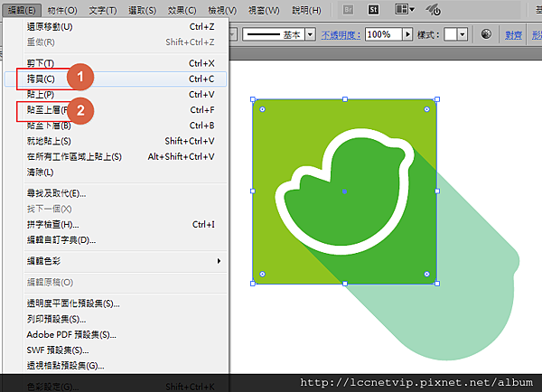Choose 剪下(T) cut entry
Screen dimensions: 542x392
pos(116,63)
